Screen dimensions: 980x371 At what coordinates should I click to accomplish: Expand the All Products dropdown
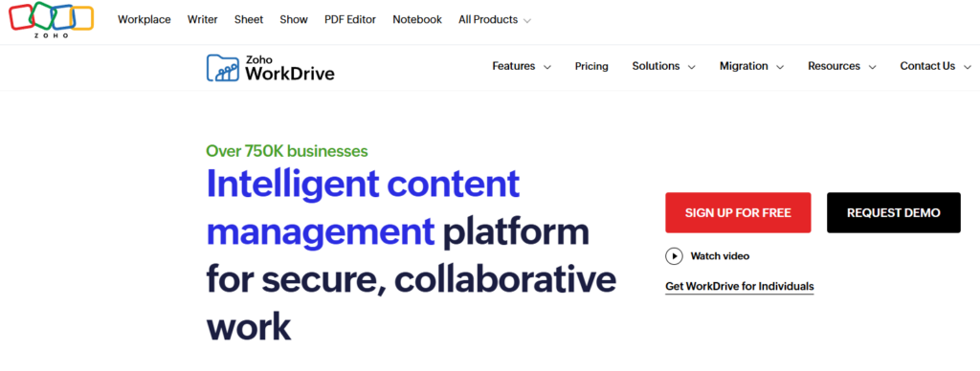click(495, 19)
